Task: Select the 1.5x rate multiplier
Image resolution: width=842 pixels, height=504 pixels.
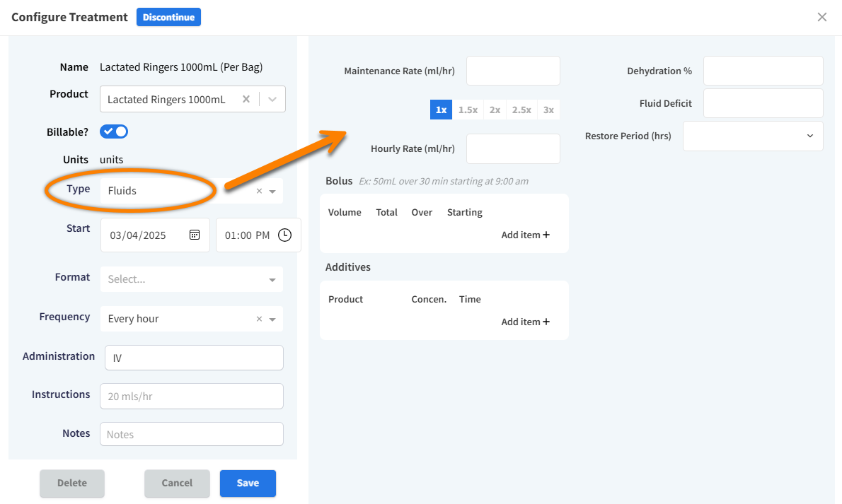Action: (x=468, y=110)
